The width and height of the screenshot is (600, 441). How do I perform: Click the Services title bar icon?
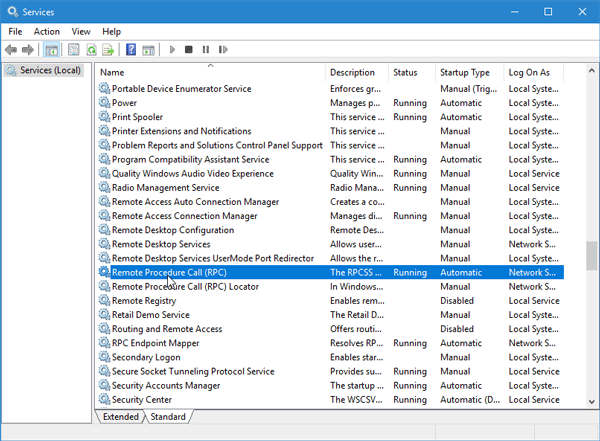click(x=13, y=11)
